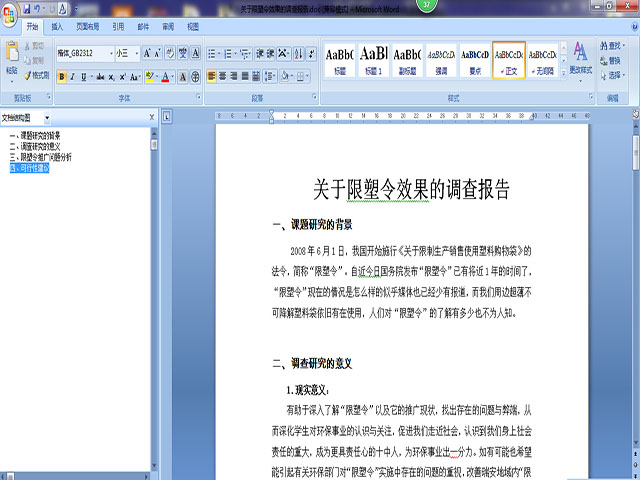Toggle left text alignment
Viewport: 640px width, 480px height.
tap(212, 77)
